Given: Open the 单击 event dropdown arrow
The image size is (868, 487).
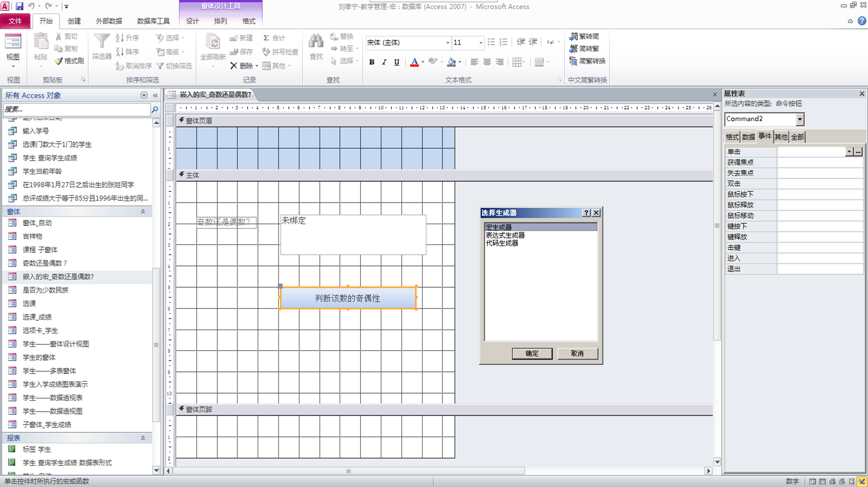Looking at the screenshot, I should (849, 152).
